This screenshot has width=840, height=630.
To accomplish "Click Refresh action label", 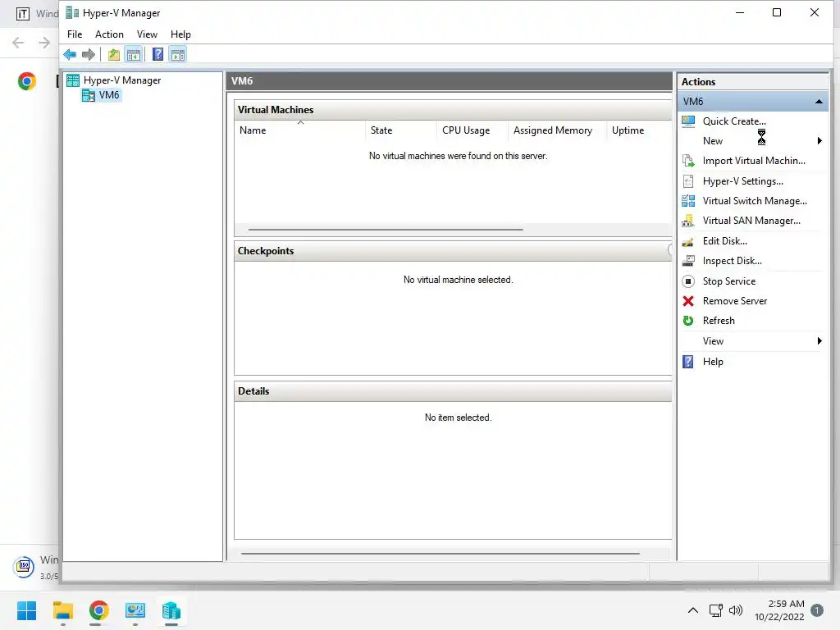I will point(719,321).
